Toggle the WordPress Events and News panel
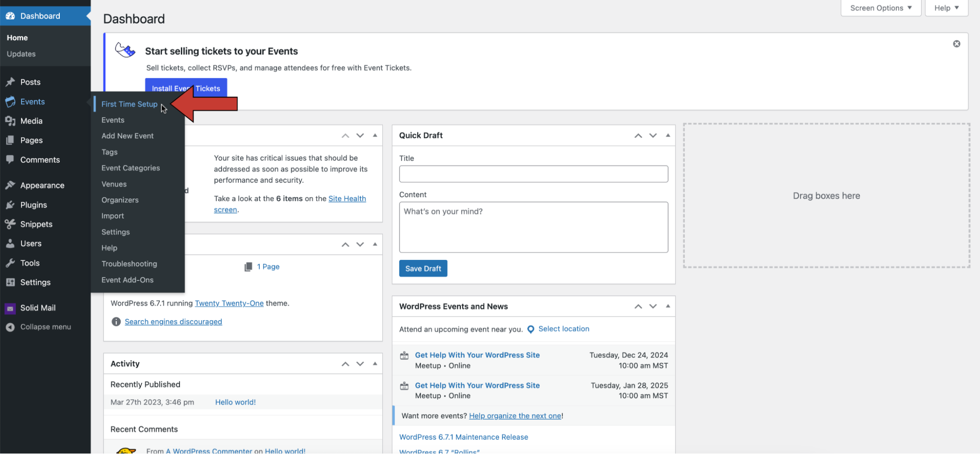980x454 pixels. (668, 306)
